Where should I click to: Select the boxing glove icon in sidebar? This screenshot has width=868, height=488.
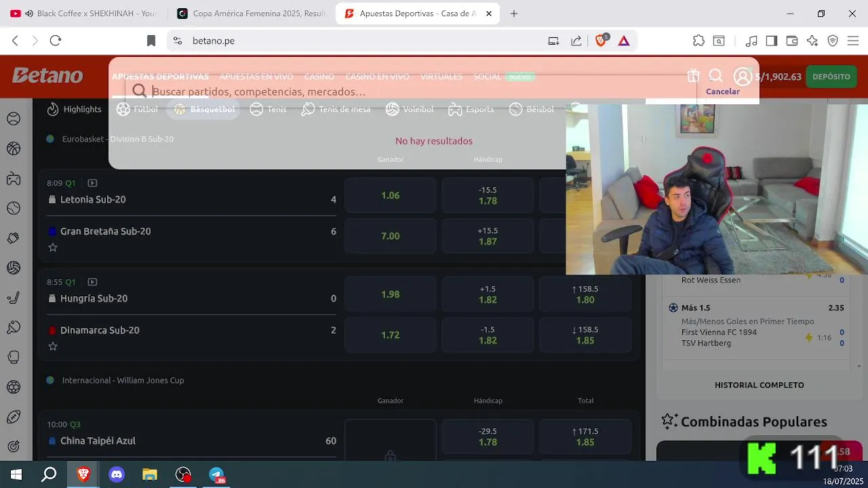click(x=14, y=357)
